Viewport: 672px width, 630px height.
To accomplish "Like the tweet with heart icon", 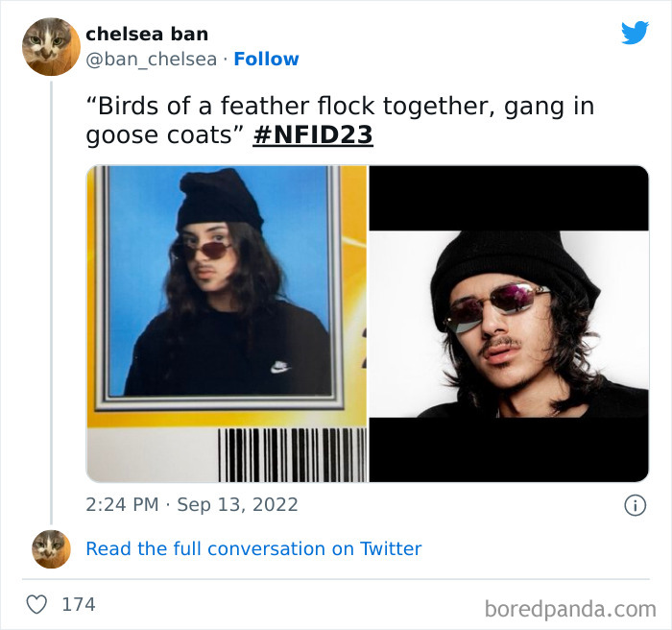I will tap(36, 604).
